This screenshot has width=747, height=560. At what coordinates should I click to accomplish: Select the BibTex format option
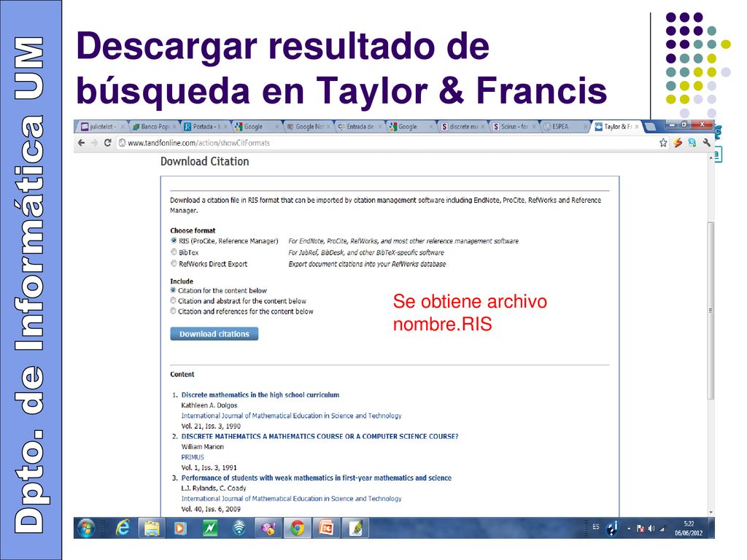click(174, 252)
